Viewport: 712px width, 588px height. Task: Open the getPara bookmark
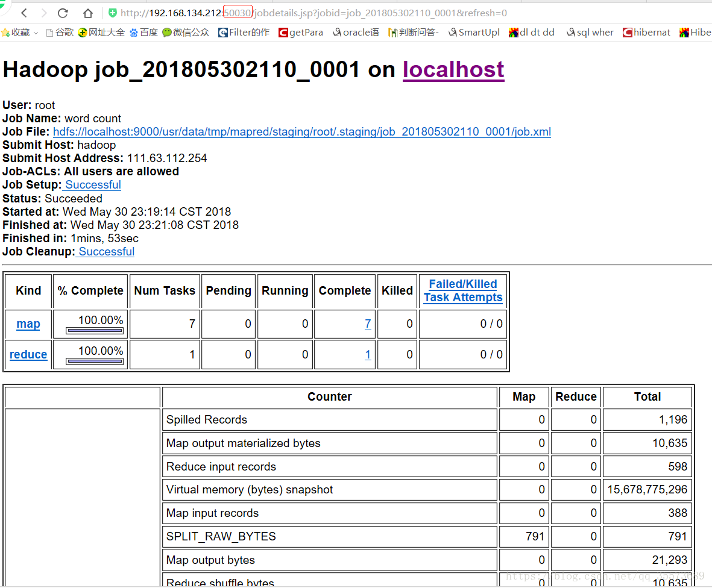click(x=301, y=33)
